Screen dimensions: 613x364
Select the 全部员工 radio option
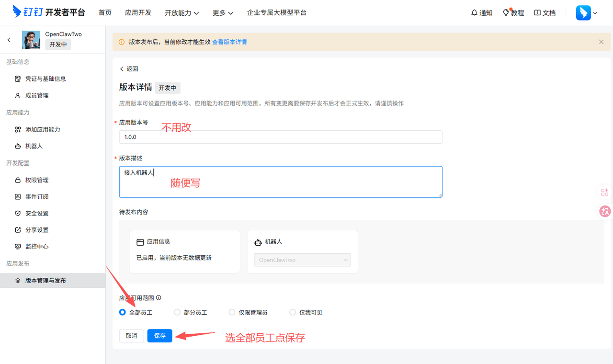pos(123,312)
